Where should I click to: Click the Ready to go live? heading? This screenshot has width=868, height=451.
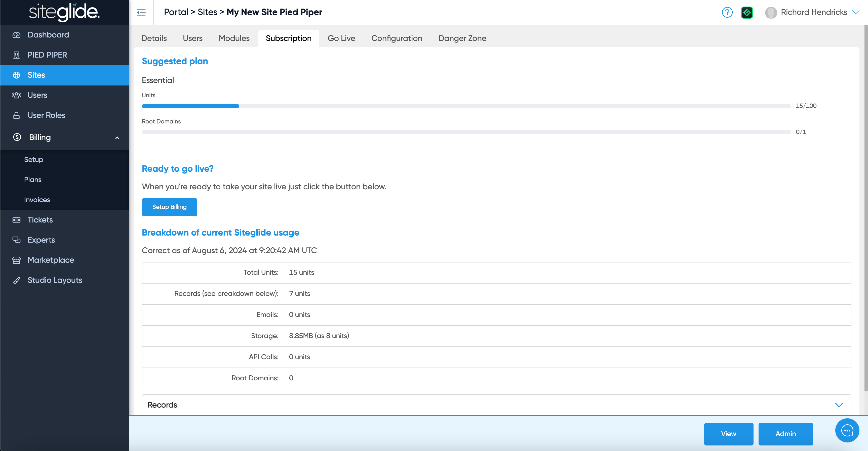coord(178,169)
